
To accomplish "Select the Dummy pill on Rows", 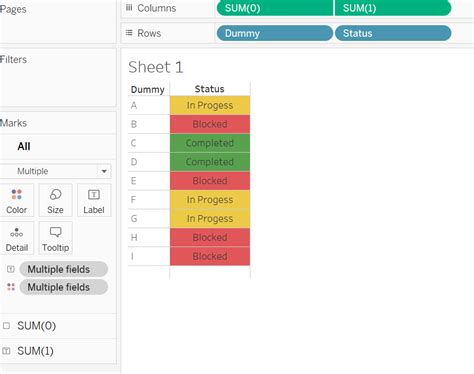I will [275, 33].
